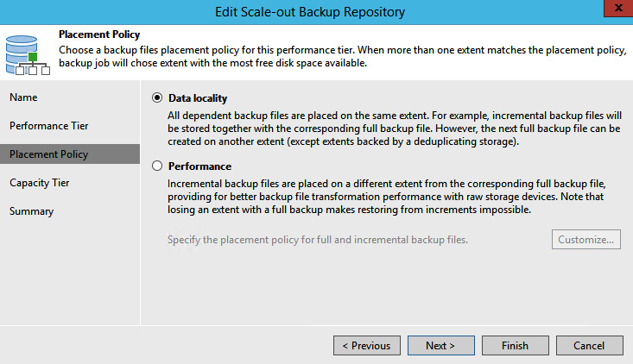Cancel the repository edit wizard
The image size is (633, 364).
click(590, 346)
